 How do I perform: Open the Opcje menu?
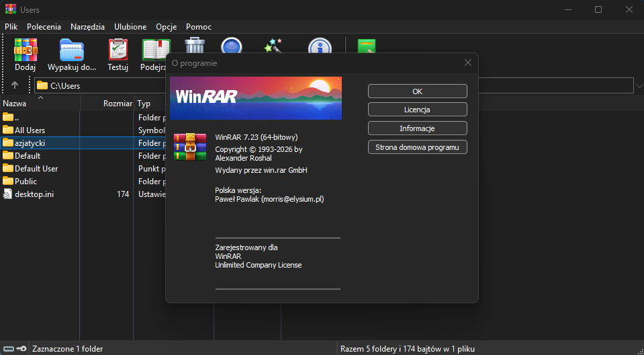click(x=167, y=27)
